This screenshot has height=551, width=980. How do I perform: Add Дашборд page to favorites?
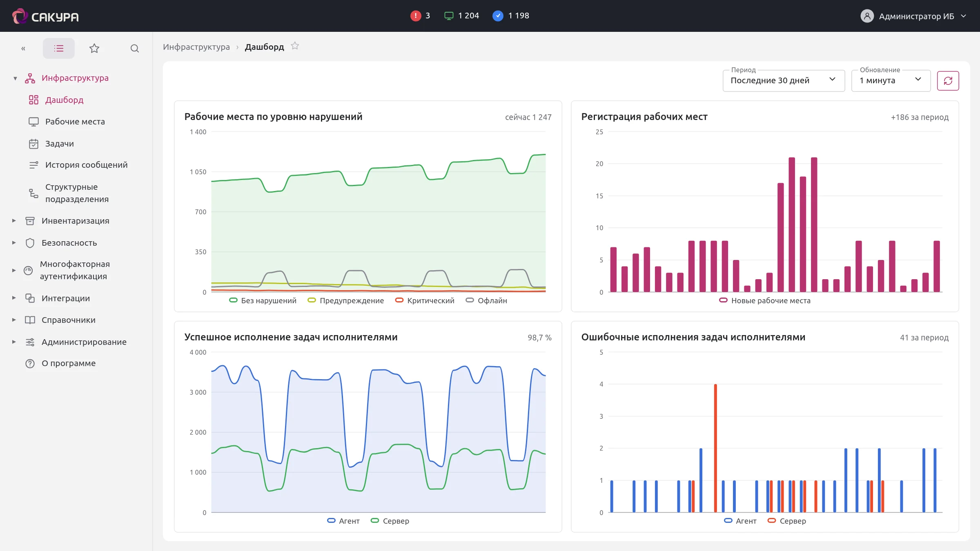coord(295,46)
